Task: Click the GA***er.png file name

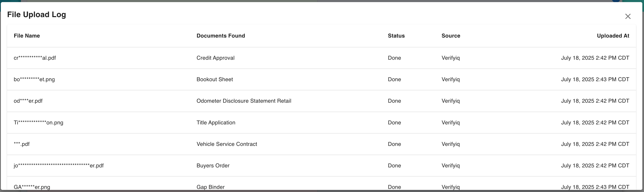Action: pyautogui.click(x=32, y=187)
